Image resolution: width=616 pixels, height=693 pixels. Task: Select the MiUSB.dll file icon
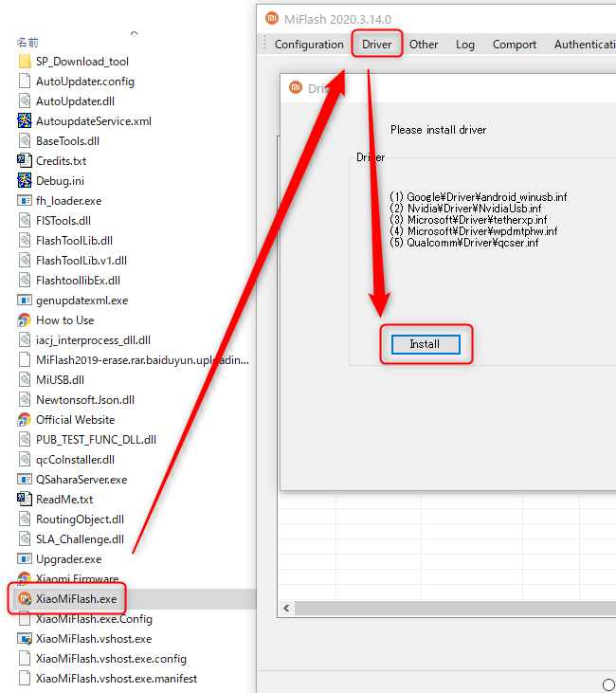coord(25,379)
